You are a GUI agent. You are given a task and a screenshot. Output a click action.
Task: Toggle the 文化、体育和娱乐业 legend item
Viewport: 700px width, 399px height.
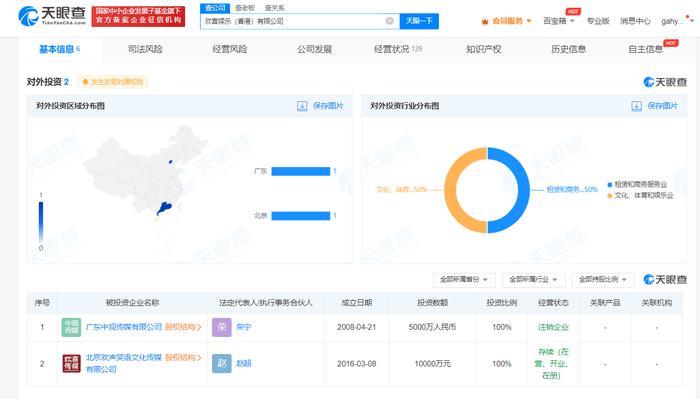coord(640,195)
